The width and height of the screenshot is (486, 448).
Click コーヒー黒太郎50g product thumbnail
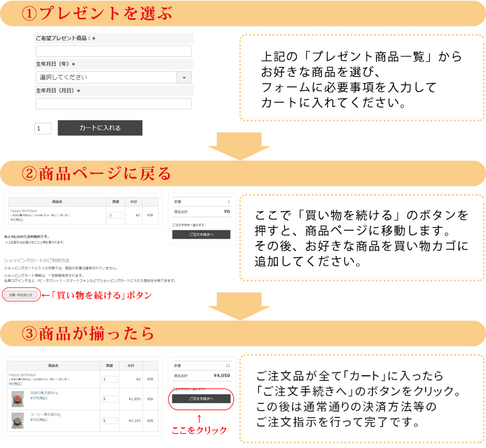(17, 420)
